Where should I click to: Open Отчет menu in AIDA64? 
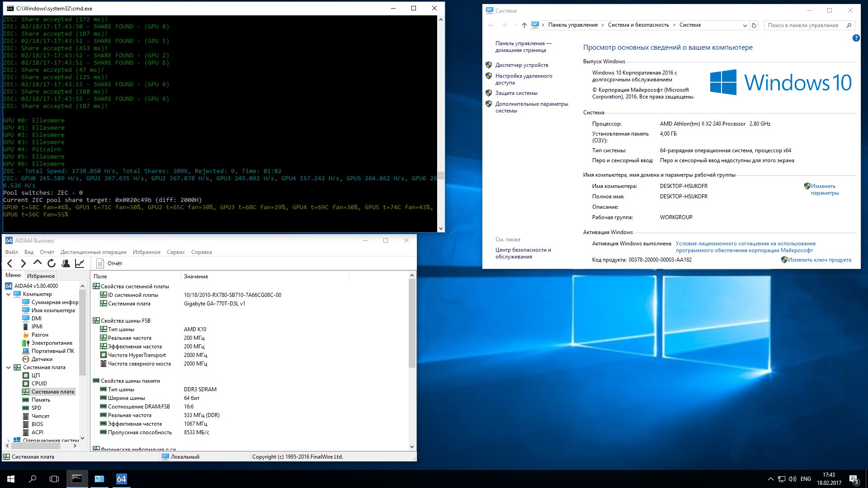[x=47, y=252]
